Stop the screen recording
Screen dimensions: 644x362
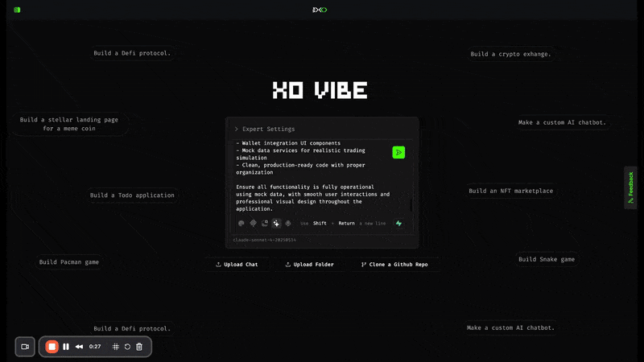pyautogui.click(x=52, y=347)
